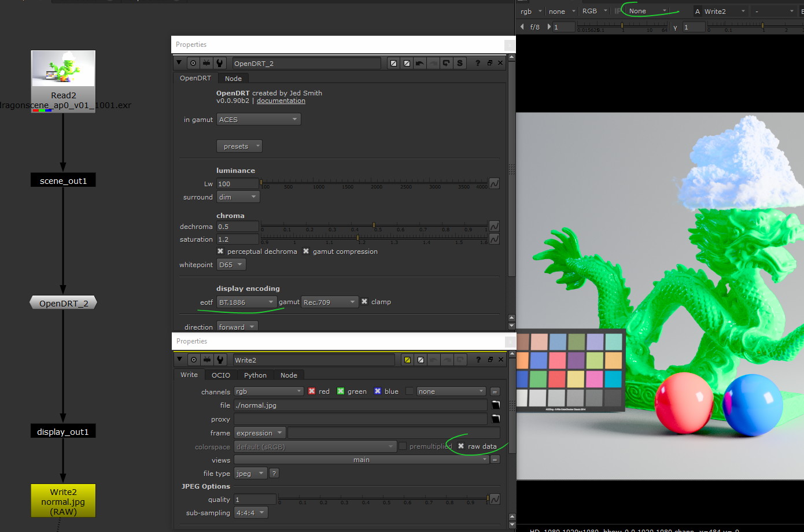The width and height of the screenshot is (804, 532).
Task: Float the Write2 properties panel
Action: click(x=490, y=360)
